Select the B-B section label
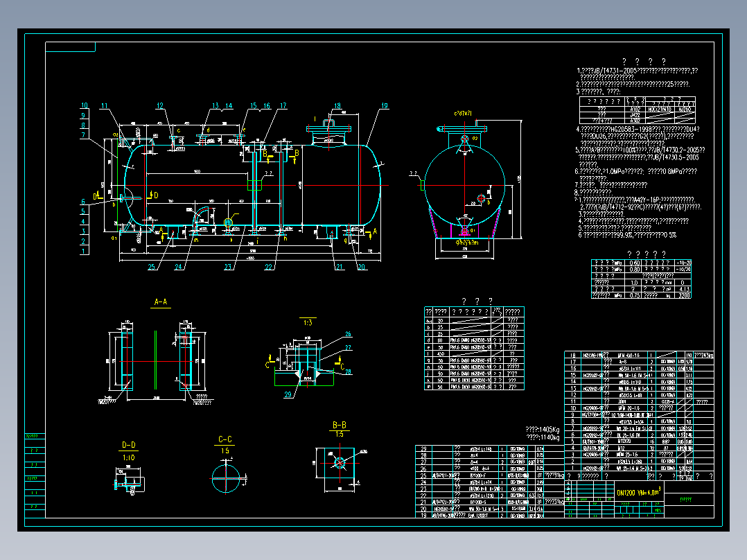747x560 pixels. [340, 425]
